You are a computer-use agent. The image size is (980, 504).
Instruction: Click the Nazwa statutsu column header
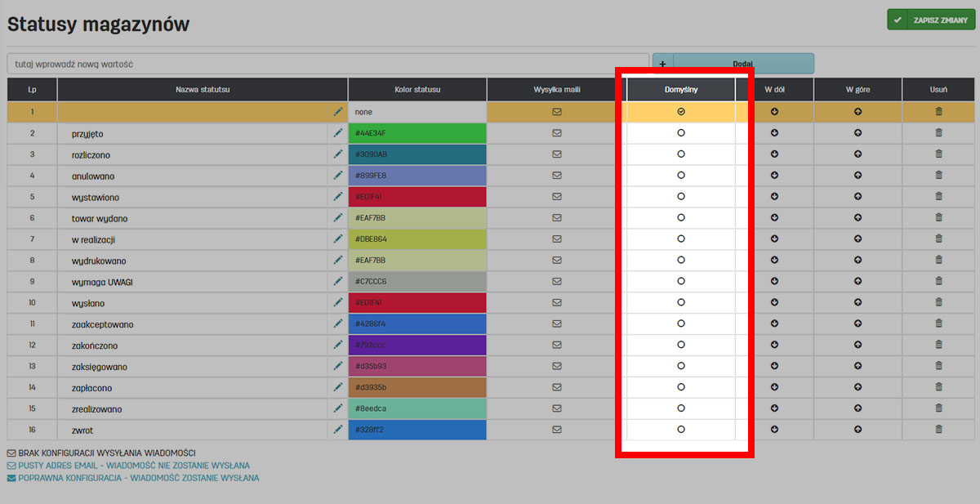pos(203,90)
